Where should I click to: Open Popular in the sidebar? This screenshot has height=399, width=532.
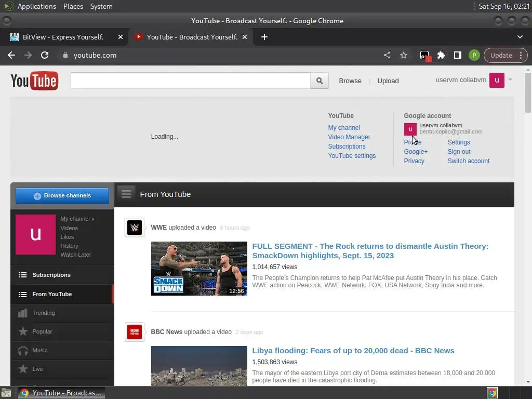(x=62, y=331)
